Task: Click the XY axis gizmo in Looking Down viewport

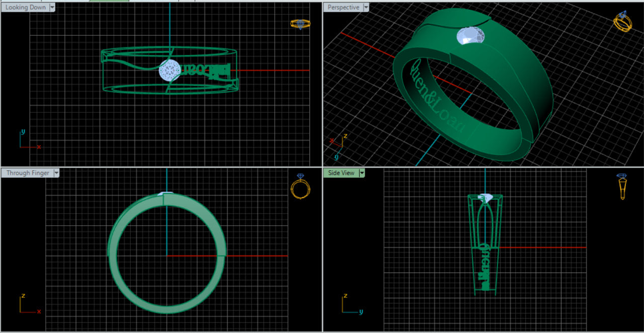Action: tap(29, 141)
